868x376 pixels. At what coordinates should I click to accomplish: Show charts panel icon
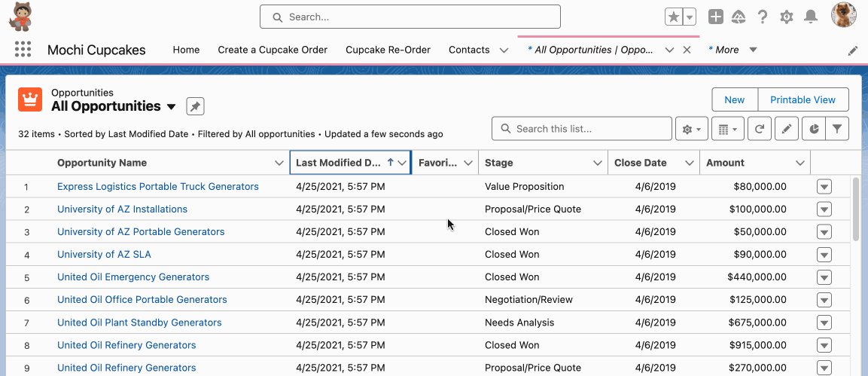point(815,129)
